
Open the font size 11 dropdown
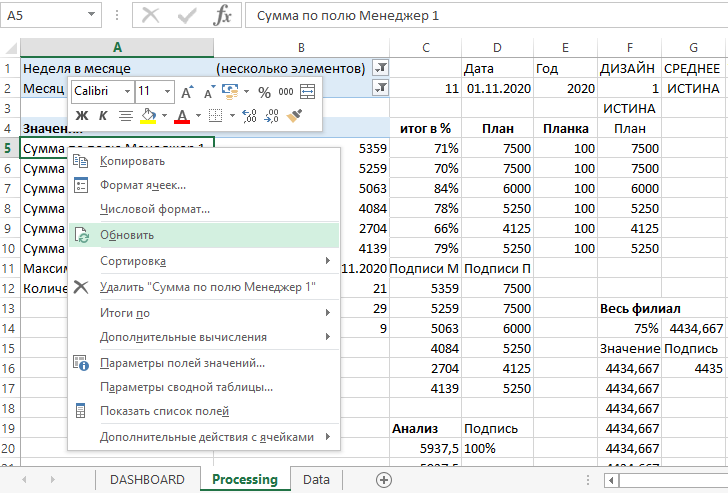(166, 91)
